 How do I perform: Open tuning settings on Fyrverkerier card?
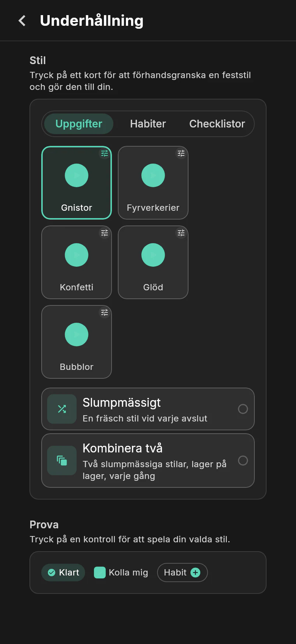tap(181, 153)
